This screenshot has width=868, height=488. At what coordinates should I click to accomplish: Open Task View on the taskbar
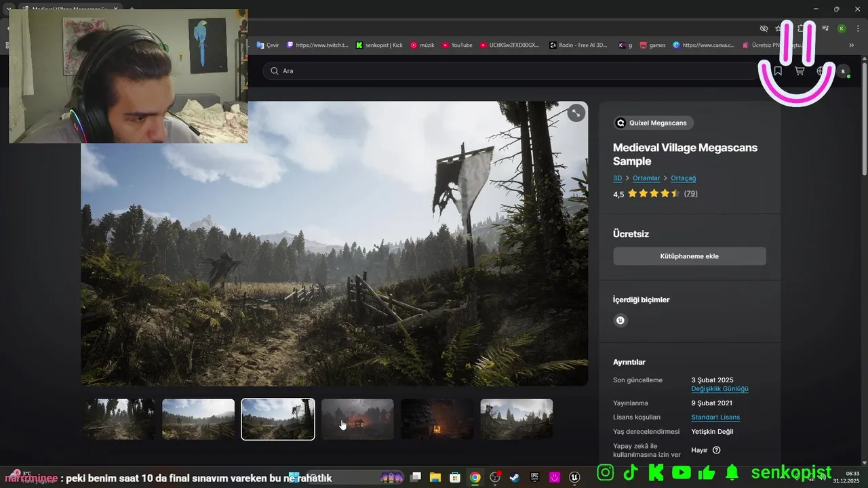pos(416,477)
